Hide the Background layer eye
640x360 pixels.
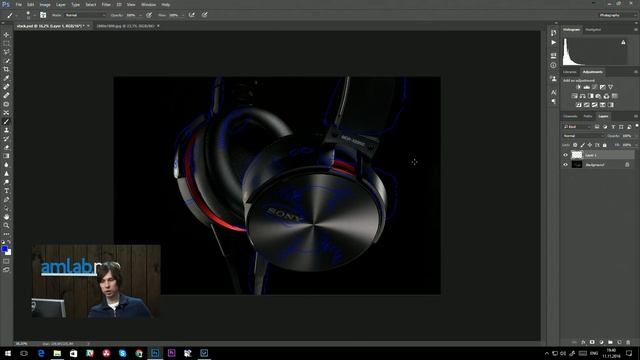click(x=565, y=165)
